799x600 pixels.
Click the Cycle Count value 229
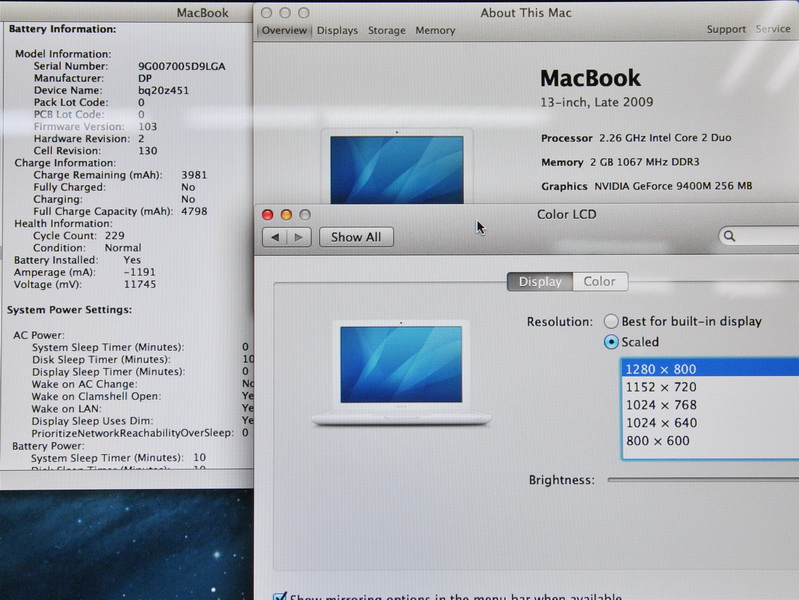[114, 236]
